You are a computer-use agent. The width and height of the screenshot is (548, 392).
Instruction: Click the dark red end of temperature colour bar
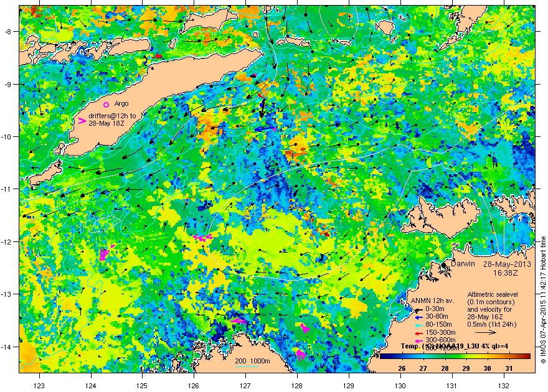(x=527, y=357)
